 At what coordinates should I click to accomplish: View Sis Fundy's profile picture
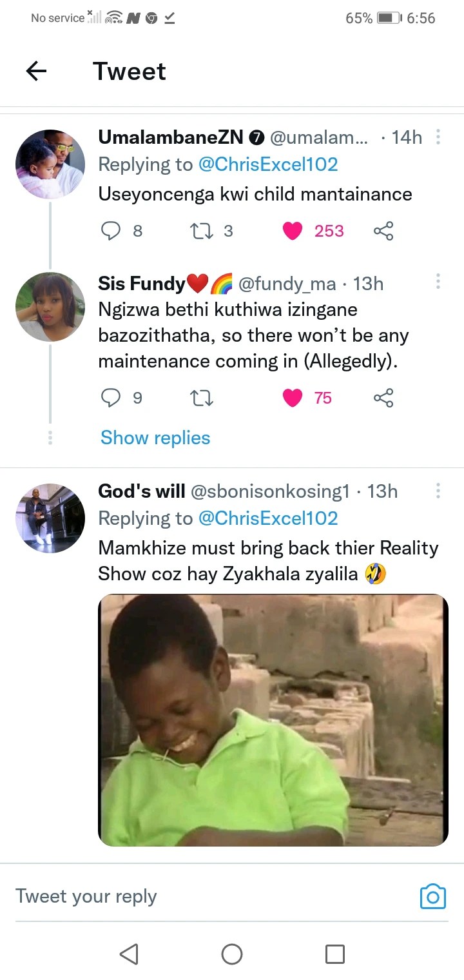[x=50, y=307]
